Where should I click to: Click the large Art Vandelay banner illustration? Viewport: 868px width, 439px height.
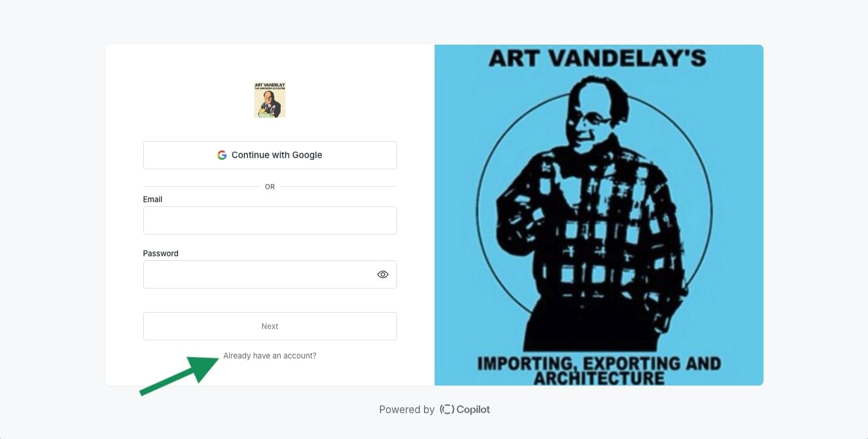[x=598, y=215]
